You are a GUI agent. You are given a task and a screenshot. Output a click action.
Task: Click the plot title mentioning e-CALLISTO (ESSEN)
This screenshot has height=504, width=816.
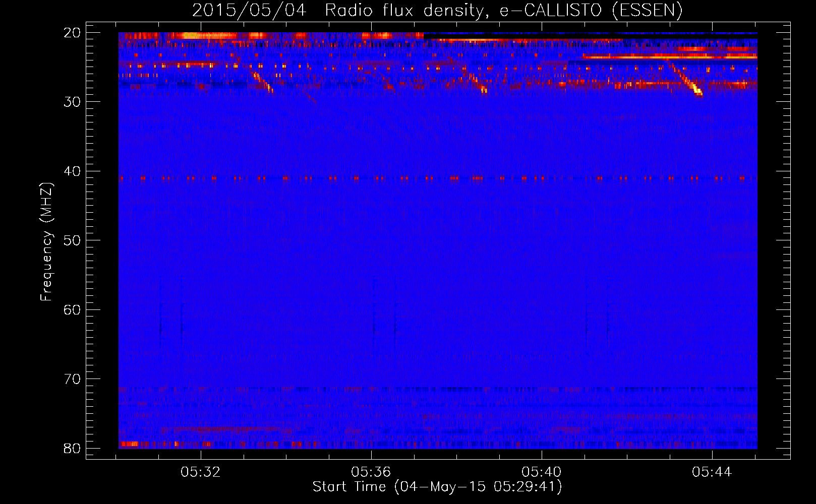437,11
